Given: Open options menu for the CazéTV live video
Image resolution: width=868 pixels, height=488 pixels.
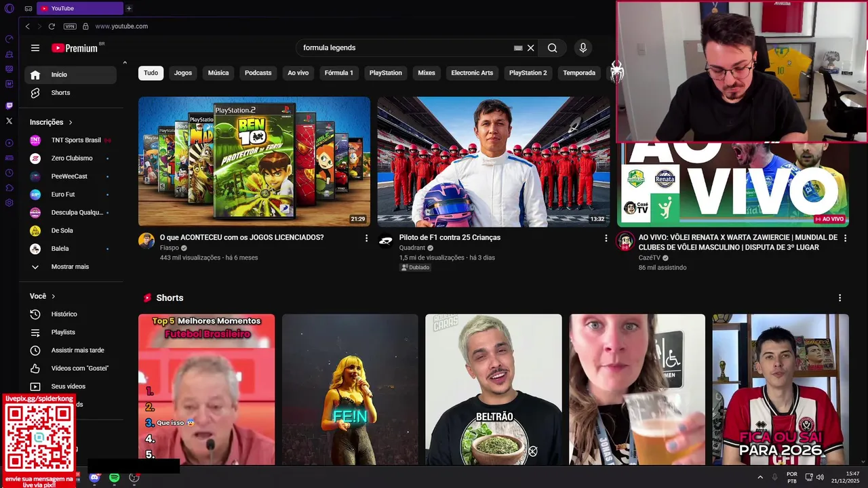Looking at the screenshot, I should coord(844,239).
